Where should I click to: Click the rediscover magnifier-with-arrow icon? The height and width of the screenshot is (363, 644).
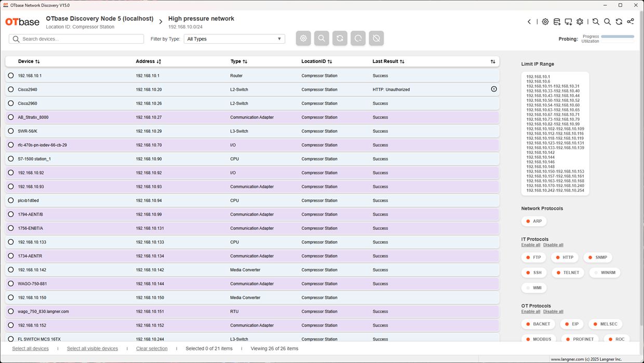tap(596, 22)
